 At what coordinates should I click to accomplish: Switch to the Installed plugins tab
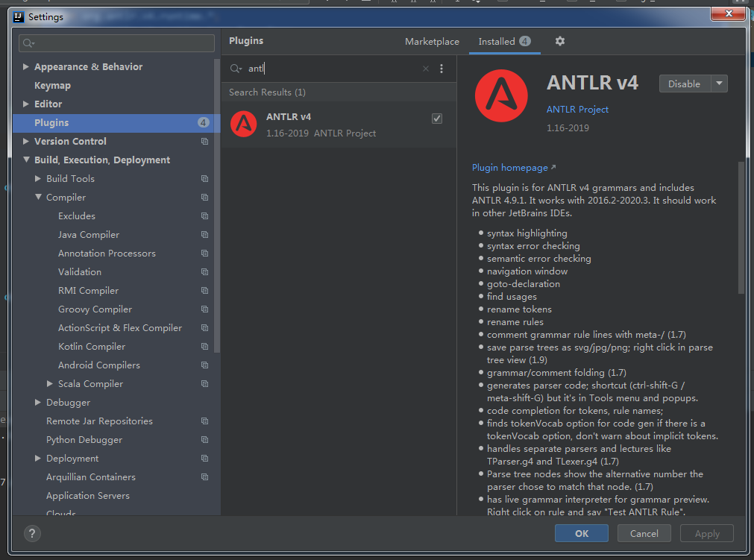(504, 42)
